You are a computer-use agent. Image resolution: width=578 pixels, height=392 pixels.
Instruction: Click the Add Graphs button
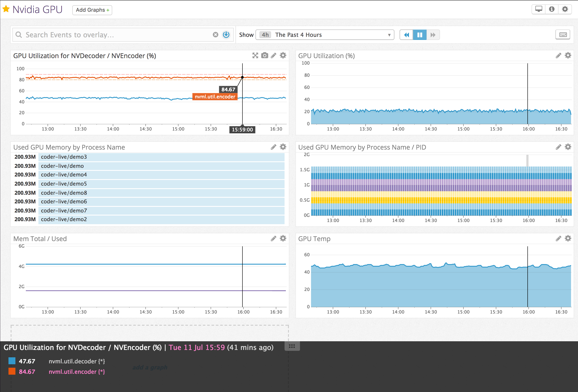point(92,10)
